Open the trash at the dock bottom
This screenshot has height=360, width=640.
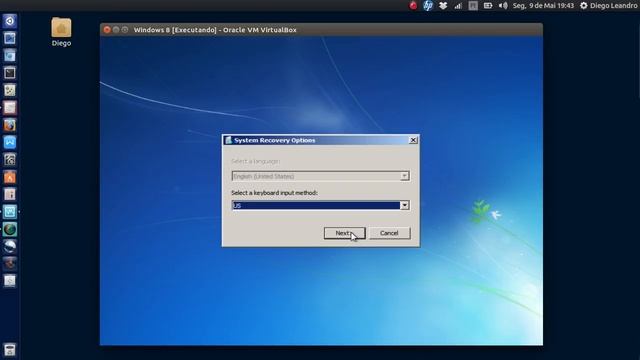coord(10,350)
